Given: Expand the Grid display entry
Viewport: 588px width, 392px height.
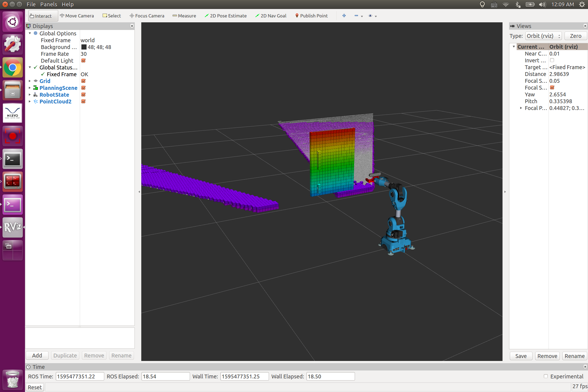Looking at the screenshot, I should 30,81.
